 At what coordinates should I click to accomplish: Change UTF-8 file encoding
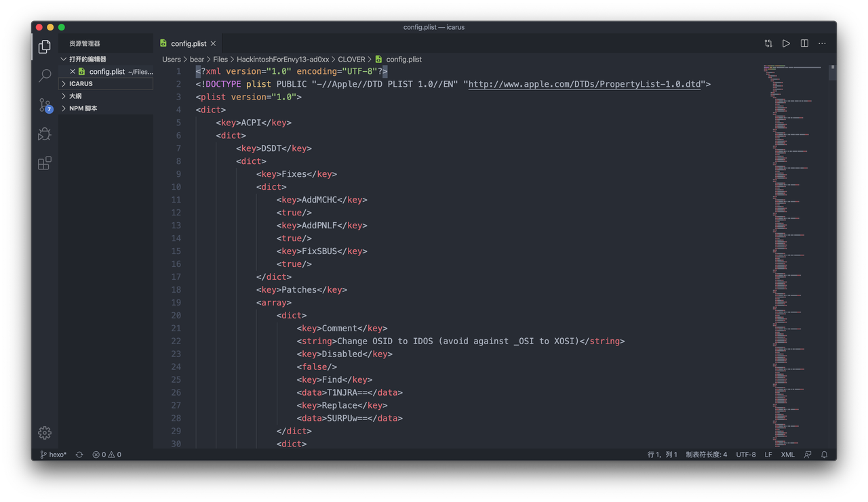[x=746, y=455]
